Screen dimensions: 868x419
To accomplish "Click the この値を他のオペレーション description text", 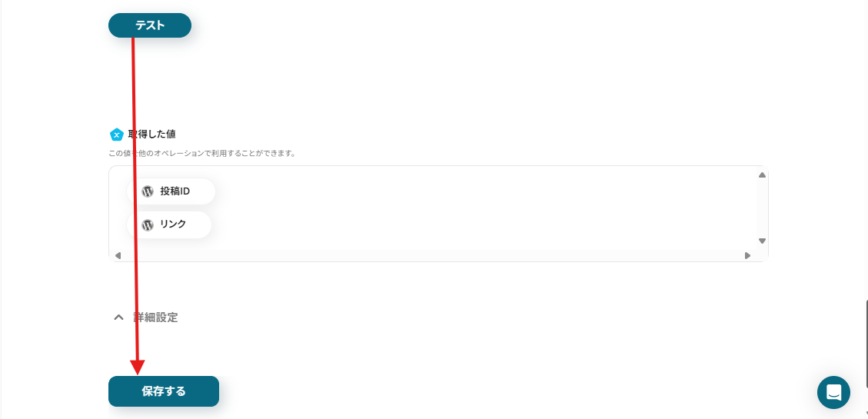I will (x=202, y=153).
